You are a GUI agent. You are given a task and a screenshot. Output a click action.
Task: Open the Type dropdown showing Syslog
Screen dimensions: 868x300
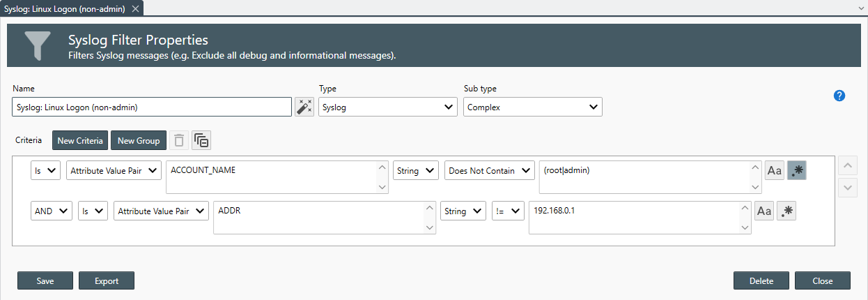pos(387,107)
